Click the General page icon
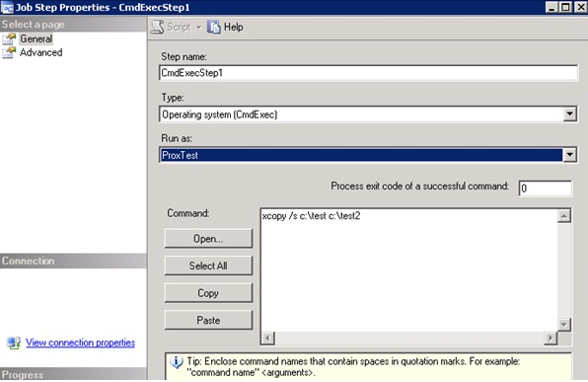Viewport: 588px width, 382px height. [10, 39]
